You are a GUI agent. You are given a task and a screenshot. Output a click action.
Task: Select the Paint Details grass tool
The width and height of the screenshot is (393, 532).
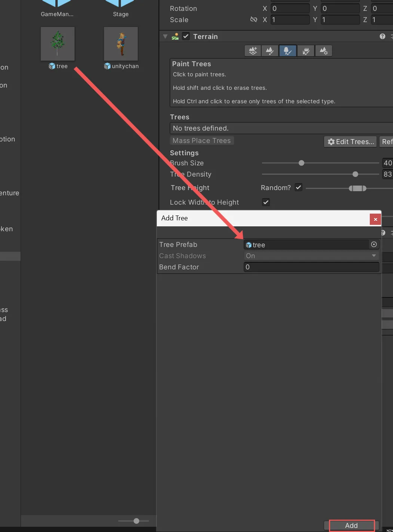306,51
